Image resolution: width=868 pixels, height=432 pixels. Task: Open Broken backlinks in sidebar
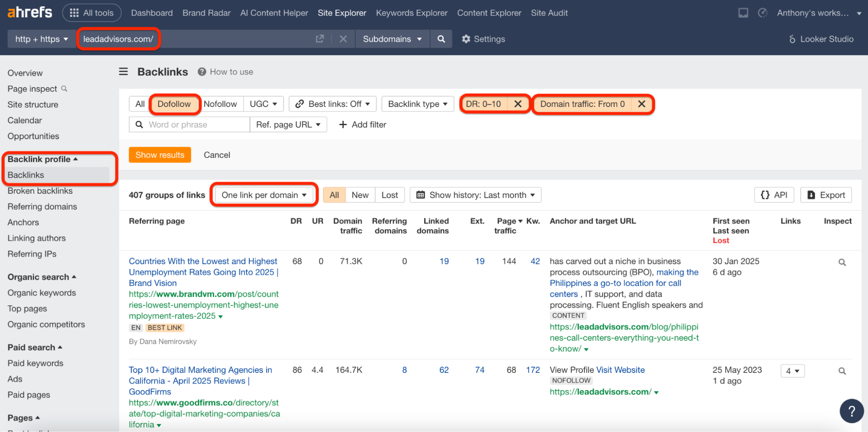[x=40, y=191]
